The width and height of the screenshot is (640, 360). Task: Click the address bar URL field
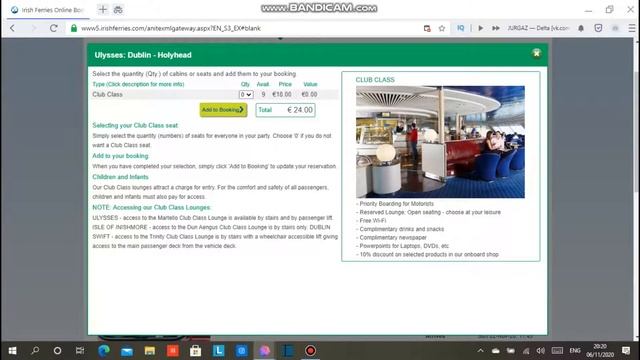pyautogui.click(x=171, y=28)
